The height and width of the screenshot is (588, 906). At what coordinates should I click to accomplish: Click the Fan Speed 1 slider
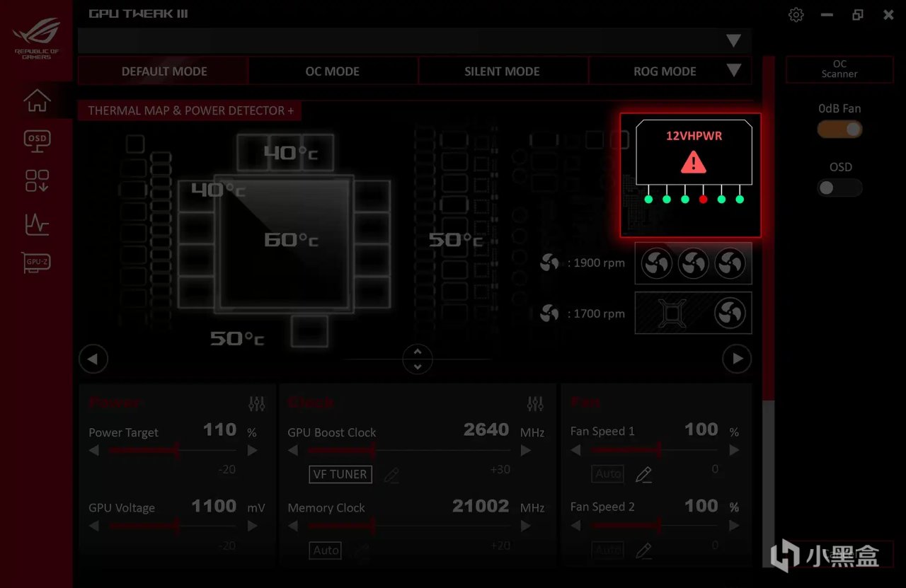655,450
